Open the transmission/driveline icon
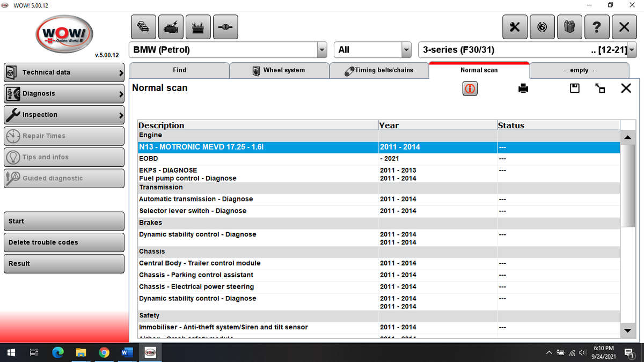Image resolution: width=644 pixels, height=362 pixels. click(225, 27)
